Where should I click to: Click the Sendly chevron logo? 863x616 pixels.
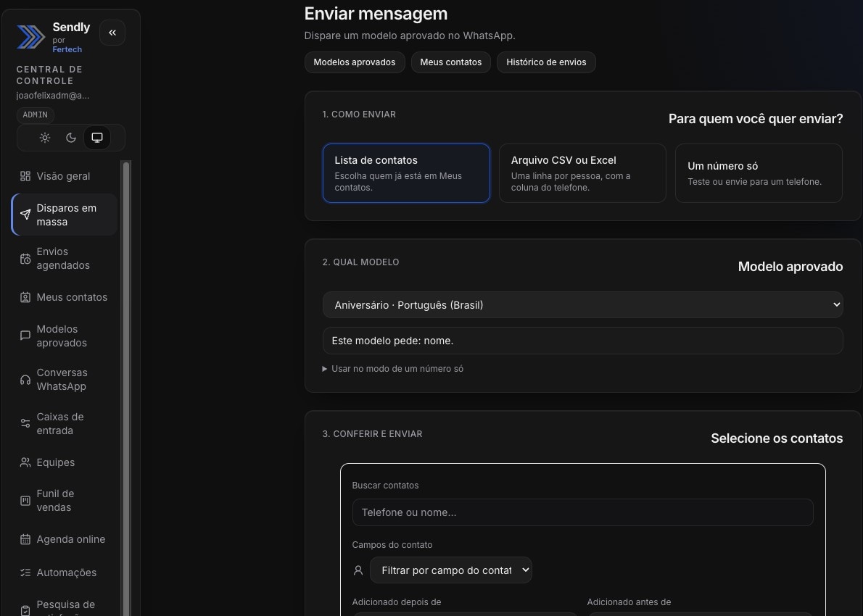tap(30, 37)
